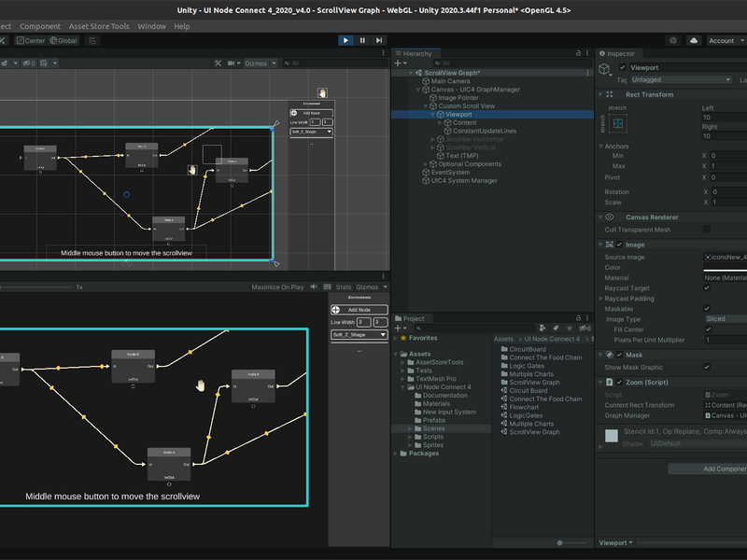The image size is (747, 560).
Task: Toggle the Show Mask Graphic checkbox
Action: tap(707, 367)
